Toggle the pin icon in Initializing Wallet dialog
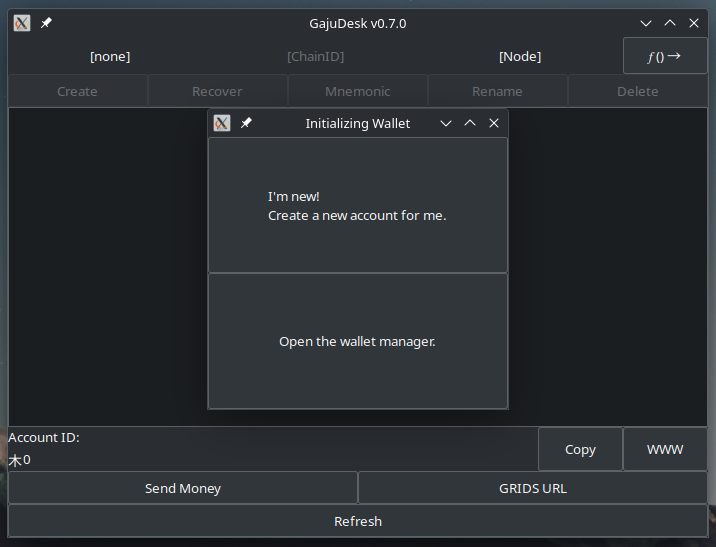Viewport: 716px width, 547px height. click(246, 123)
